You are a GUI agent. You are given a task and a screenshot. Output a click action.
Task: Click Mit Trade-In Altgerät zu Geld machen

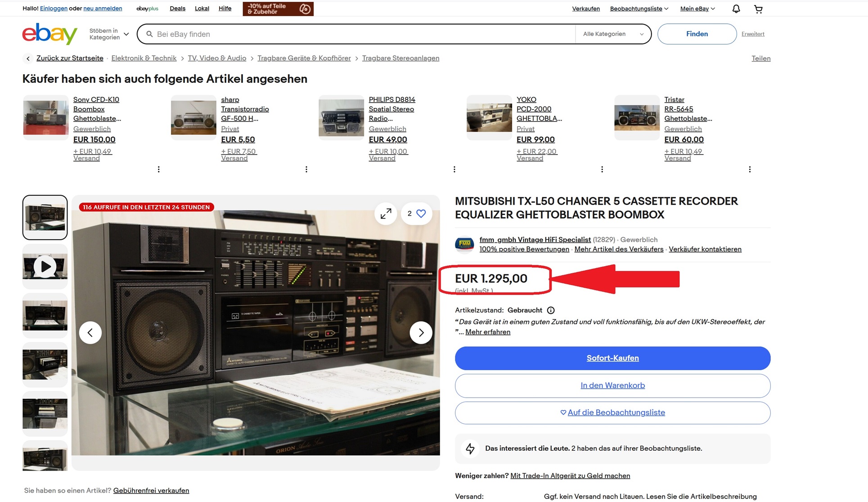point(570,476)
